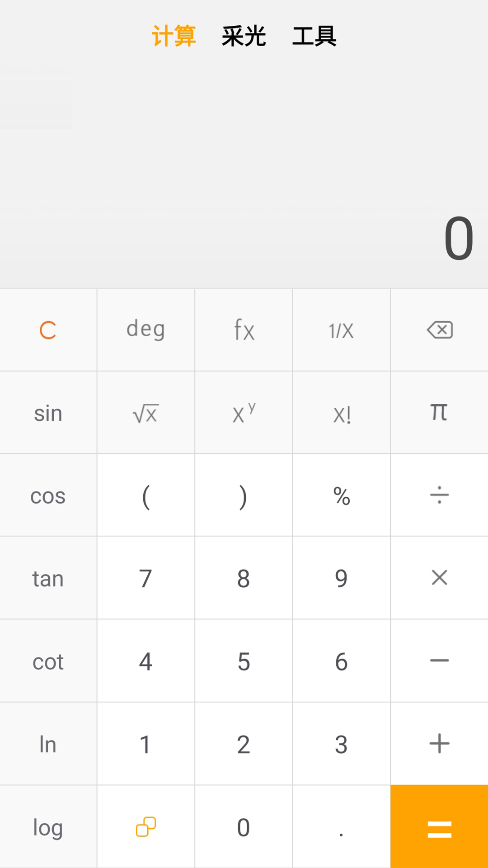Tap the reciprocal 1/X key
This screenshot has width=488, height=868.
342,331
